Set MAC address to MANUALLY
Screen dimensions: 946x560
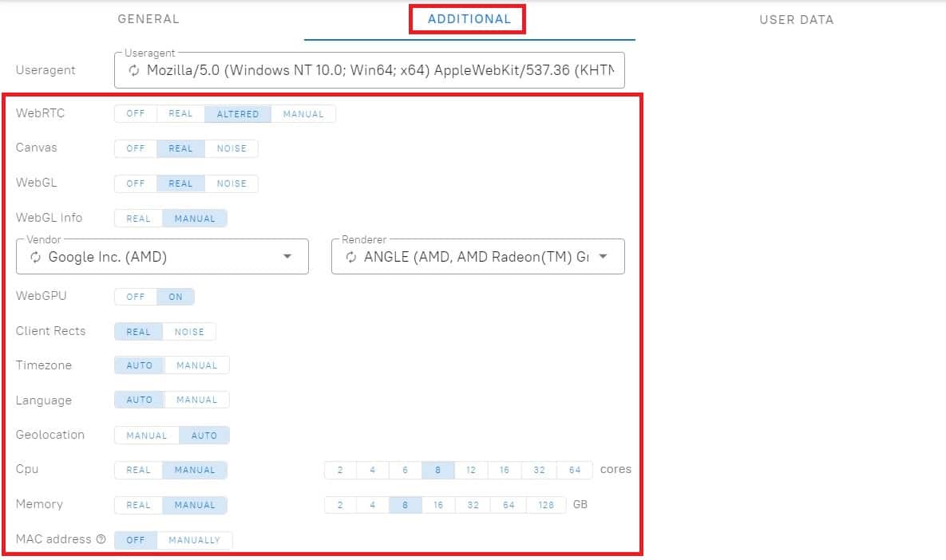tap(194, 540)
